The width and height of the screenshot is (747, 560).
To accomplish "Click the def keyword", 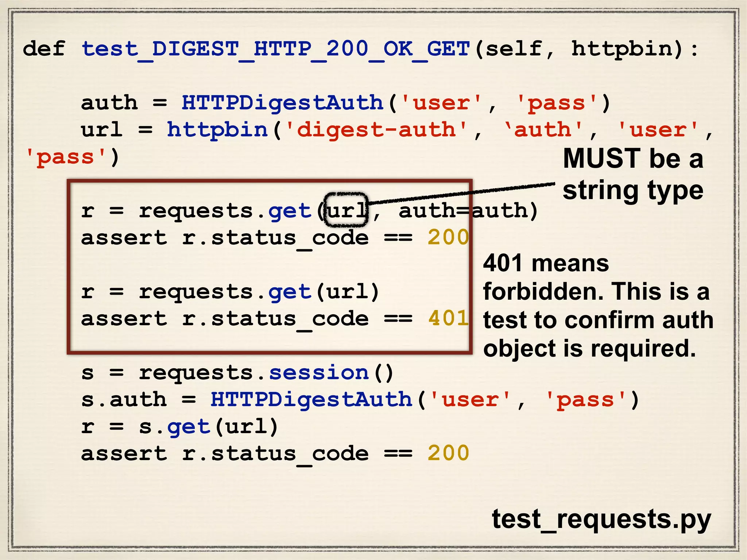I will [x=44, y=48].
